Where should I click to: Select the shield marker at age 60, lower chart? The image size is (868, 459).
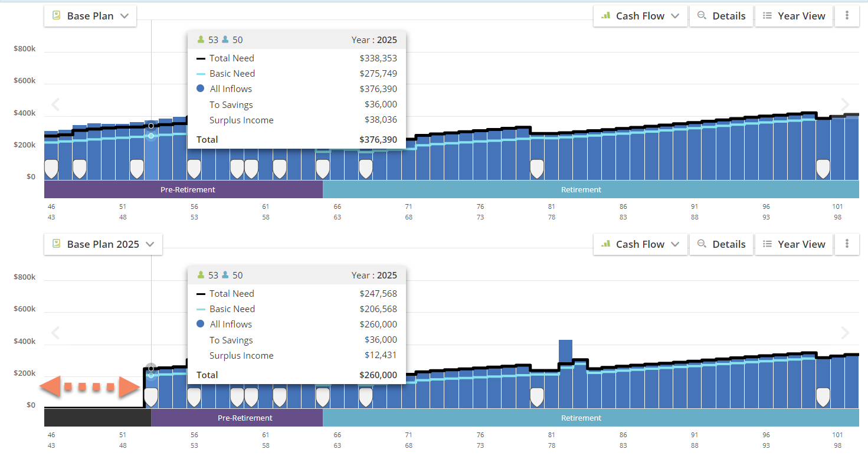tap(251, 397)
